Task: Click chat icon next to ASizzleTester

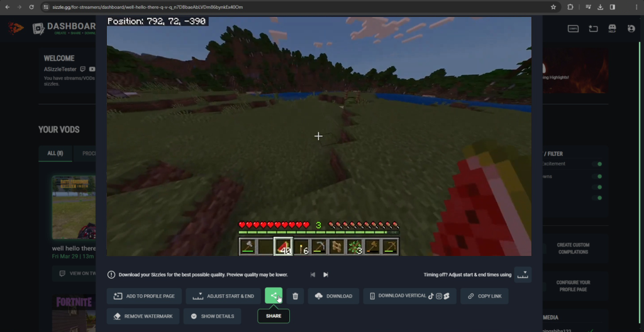Action: pyautogui.click(x=82, y=69)
